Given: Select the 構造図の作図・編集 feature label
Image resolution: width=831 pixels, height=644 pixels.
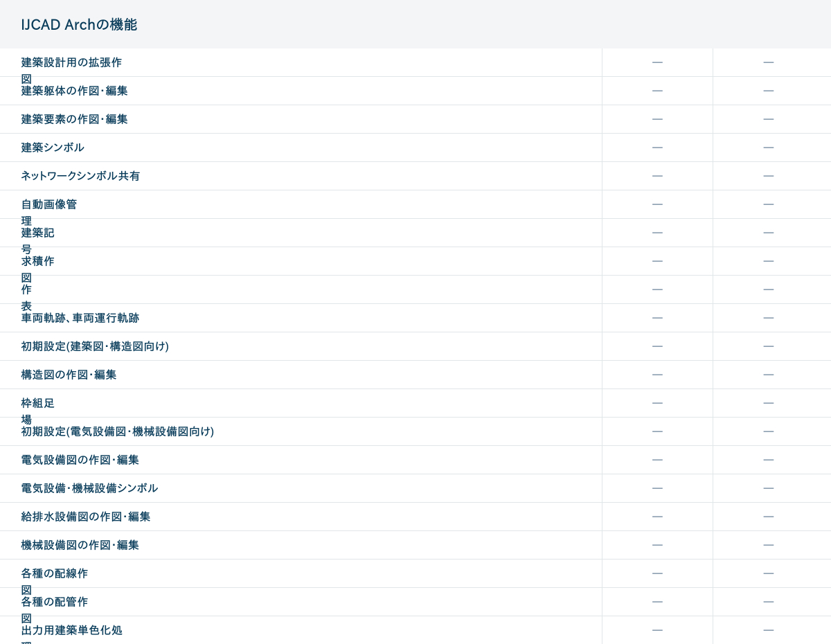Looking at the screenshot, I should tap(69, 375).
